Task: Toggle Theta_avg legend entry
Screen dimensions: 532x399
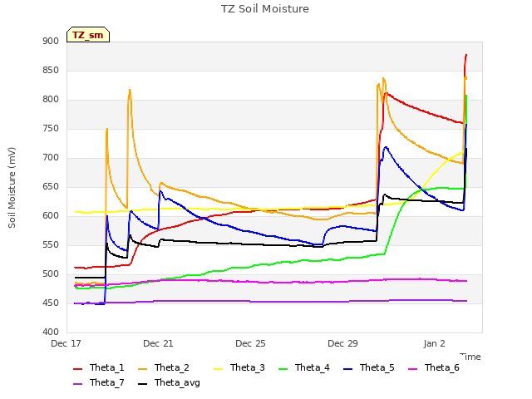Action: [x=169, y=382]
